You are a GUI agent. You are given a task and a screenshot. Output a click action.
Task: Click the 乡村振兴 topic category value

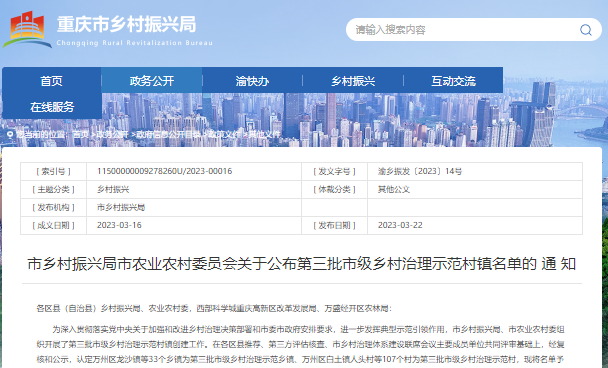click(113, 189)
